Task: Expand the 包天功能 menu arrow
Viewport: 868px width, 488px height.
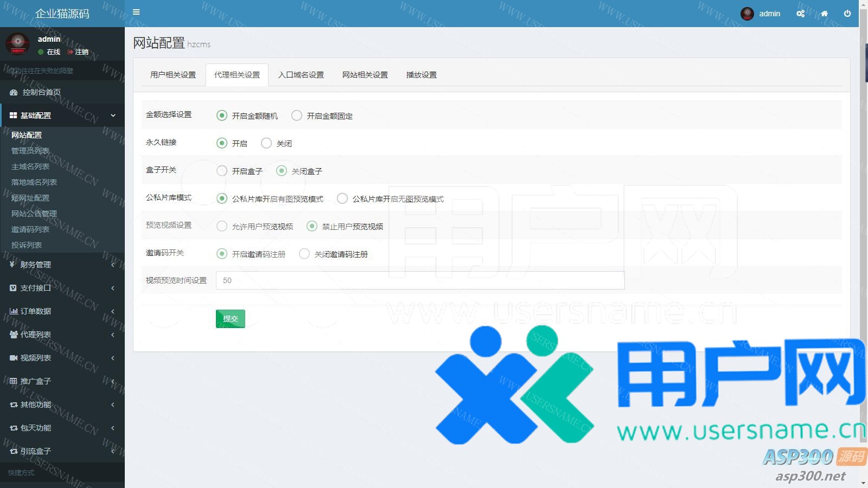Action: [x=113, y=428]
